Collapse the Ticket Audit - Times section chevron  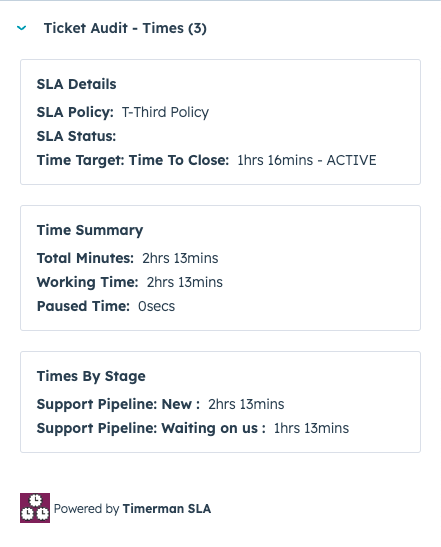pyautogui.click(x=22, y=28)
